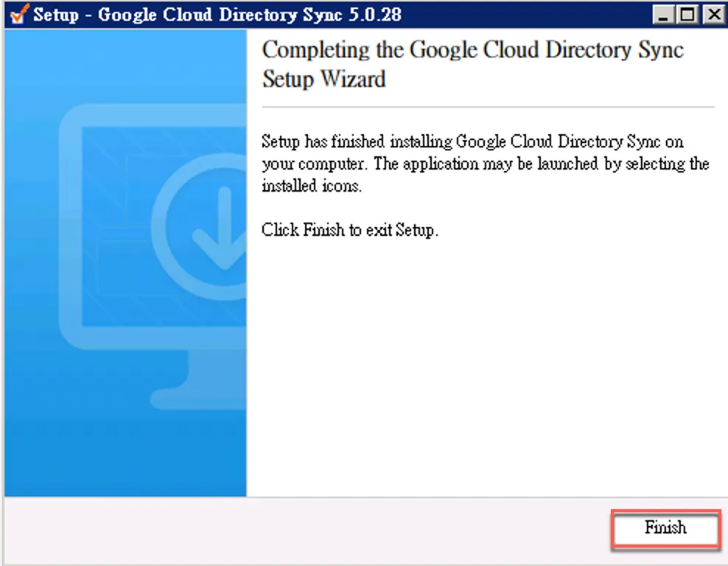Maximize the Setup window

coord(687,15)
